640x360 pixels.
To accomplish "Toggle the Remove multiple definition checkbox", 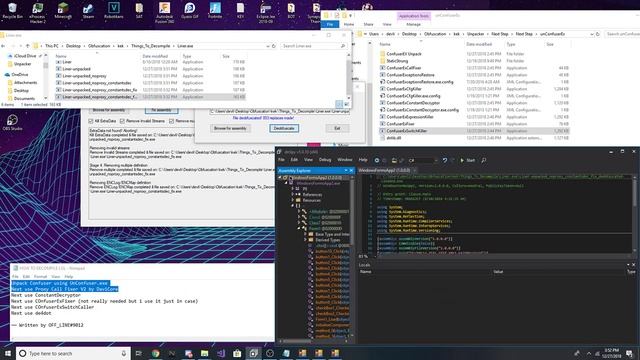I will (171, 121).
